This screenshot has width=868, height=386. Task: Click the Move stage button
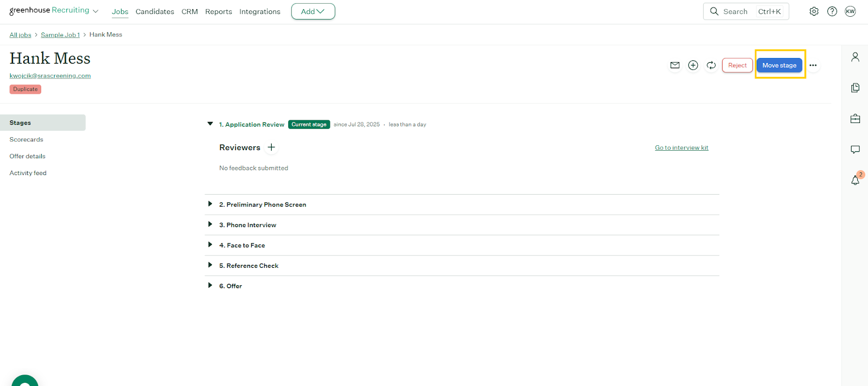tap(779, 65)
